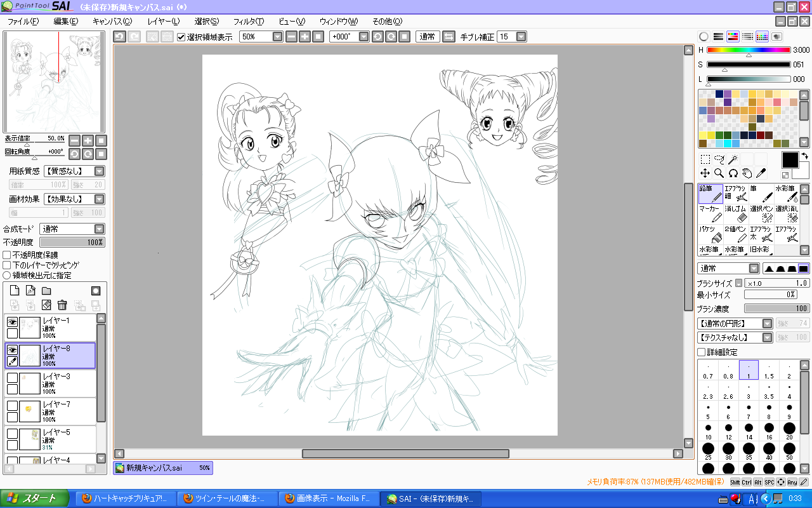812x508 pixels.
Task: Click the 通常 normal view button in toolbar
Action: point(428,37)
